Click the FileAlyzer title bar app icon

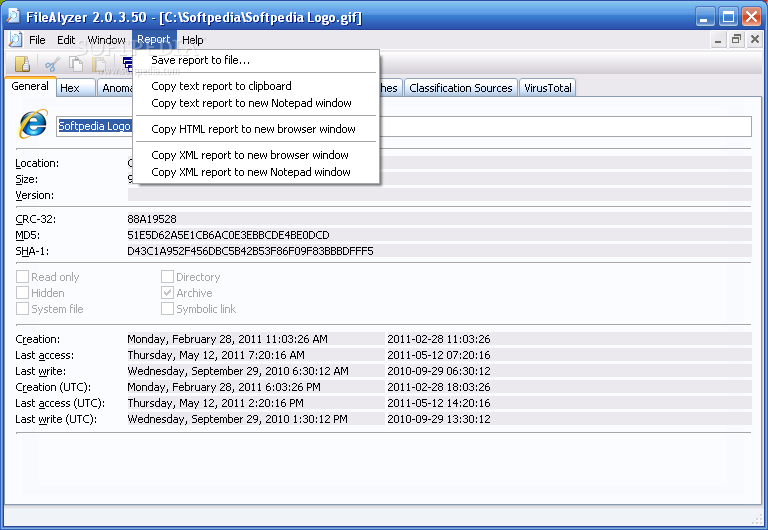pos(13,17)
